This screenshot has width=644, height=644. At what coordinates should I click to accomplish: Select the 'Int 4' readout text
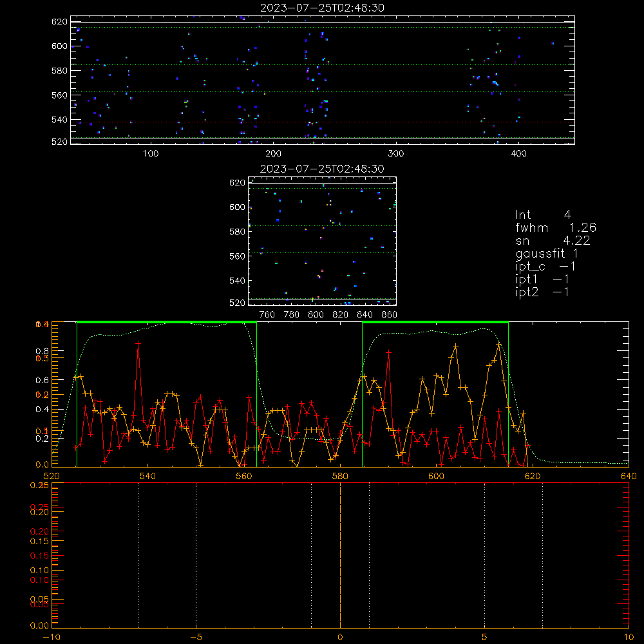(543, 215)
